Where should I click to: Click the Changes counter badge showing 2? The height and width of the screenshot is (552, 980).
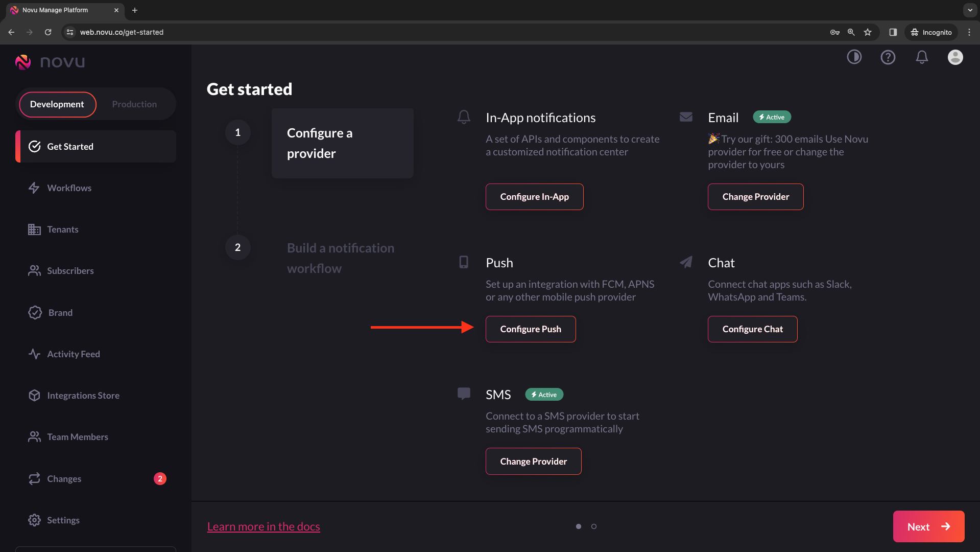[x=160, y=479]
